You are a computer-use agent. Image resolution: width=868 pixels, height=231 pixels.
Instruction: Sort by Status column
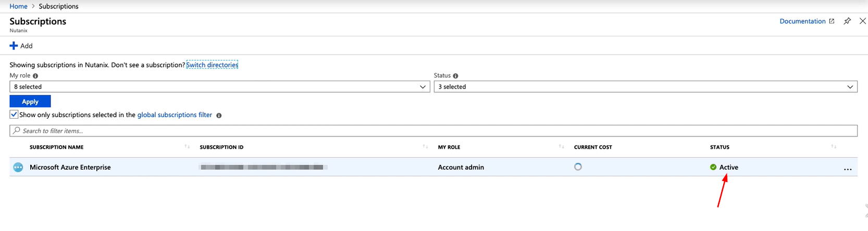coord(834,147)
